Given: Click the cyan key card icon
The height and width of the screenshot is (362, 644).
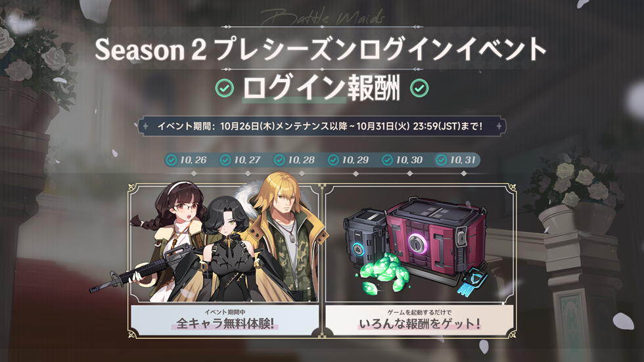Looking at the screenshot, I should (475, 281).
